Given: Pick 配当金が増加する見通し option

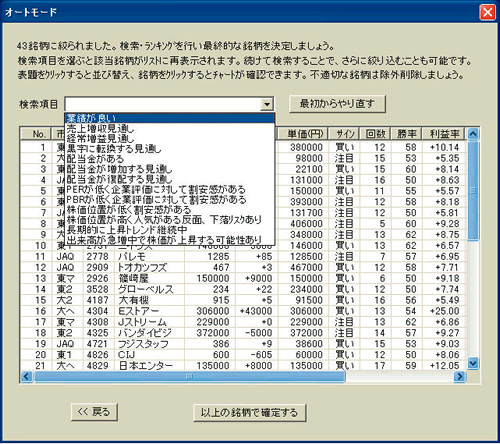Looking at the screenshot, I should (169, 169).
